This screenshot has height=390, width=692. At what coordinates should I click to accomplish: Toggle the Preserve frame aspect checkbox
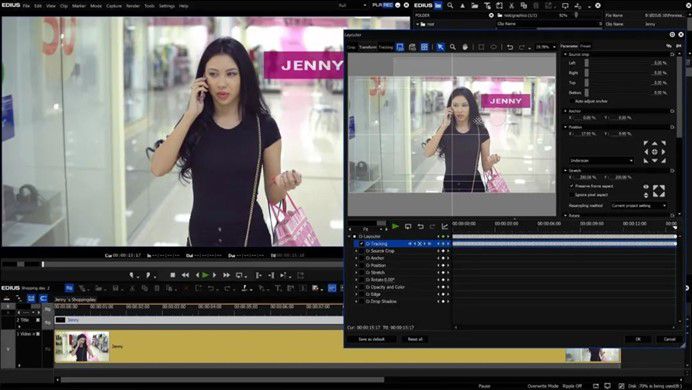pyautogui.click(x=572, y=186)
